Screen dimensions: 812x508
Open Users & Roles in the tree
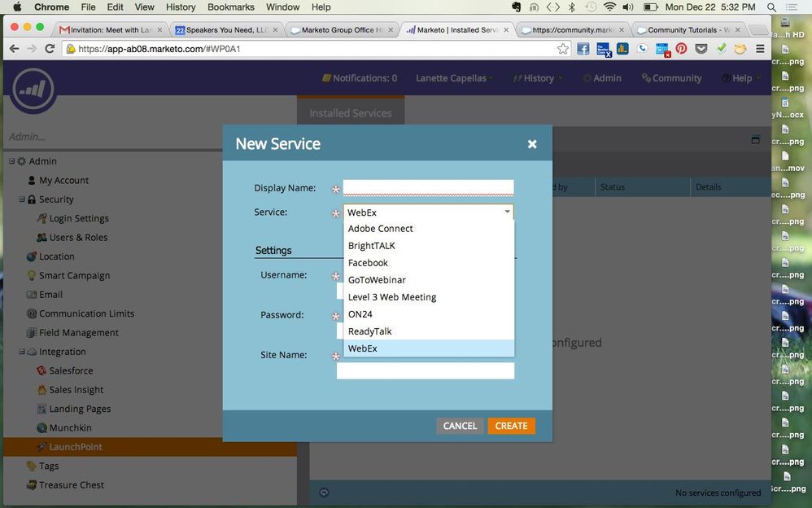click(78, 238)
